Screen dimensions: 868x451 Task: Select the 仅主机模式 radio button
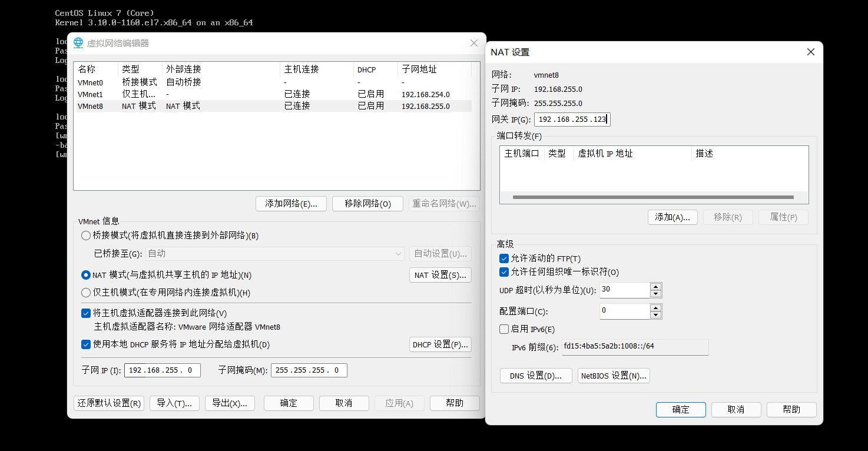86,293
